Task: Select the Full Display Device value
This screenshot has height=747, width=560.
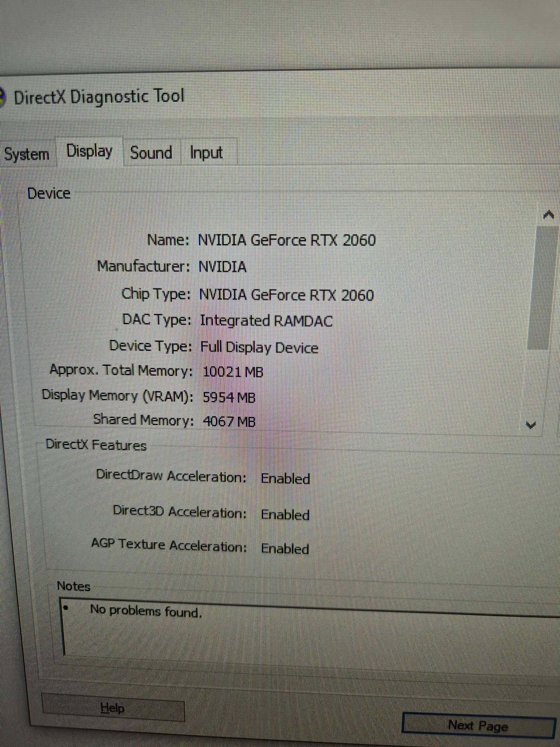Action: point(259,348)
